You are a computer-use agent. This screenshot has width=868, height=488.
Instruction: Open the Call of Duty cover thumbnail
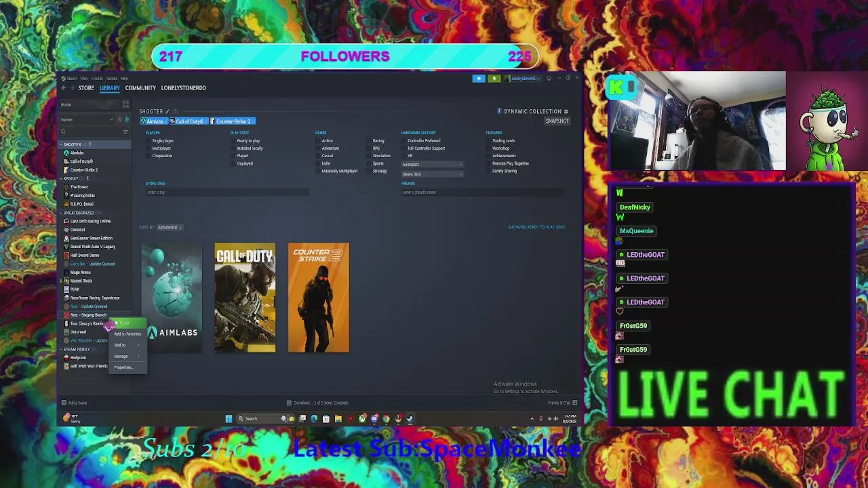[245, 298]
